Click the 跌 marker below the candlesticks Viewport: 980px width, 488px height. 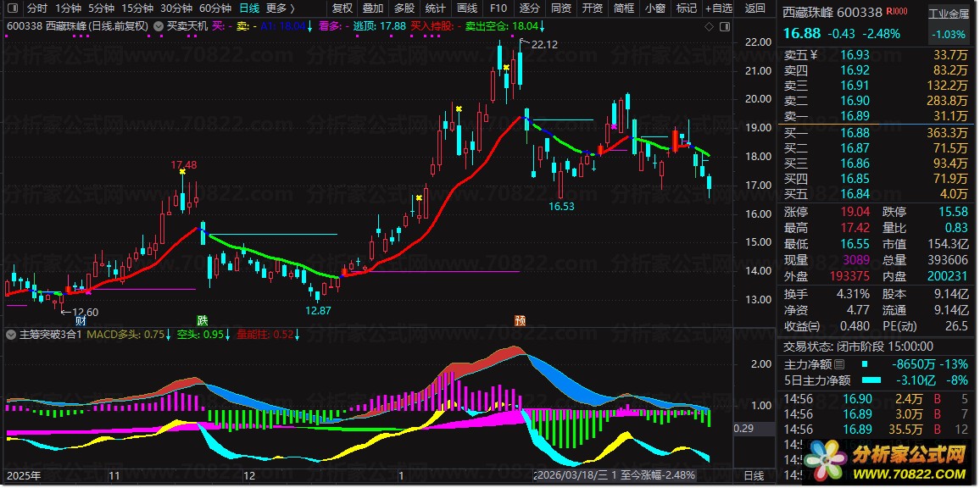pyautogui.click(x=202, y=320)
